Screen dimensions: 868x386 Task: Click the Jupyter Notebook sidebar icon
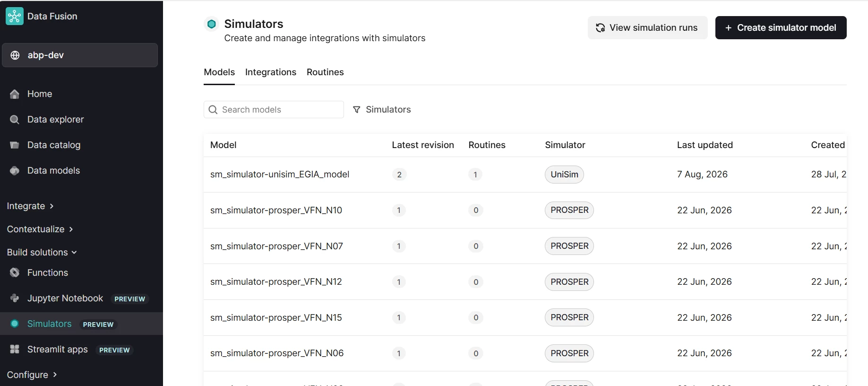coord(15,298)
